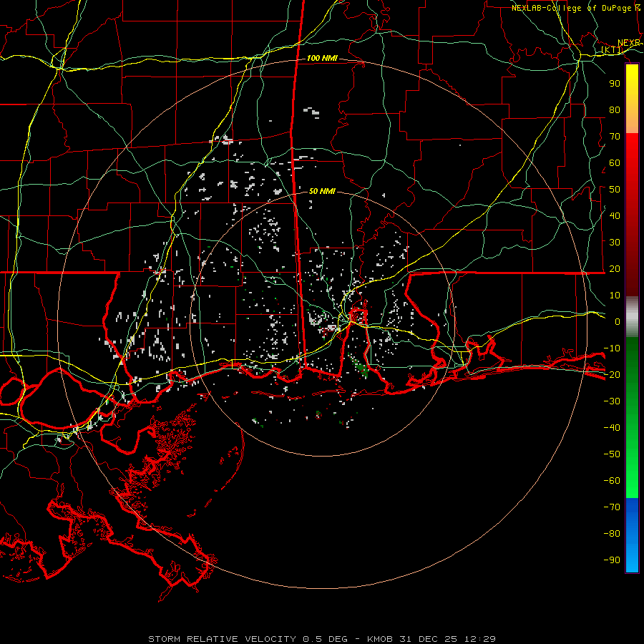Click the 0 value on the velocity scale
644x644 pixels.
pyautogui.click(x=618, y=322)
